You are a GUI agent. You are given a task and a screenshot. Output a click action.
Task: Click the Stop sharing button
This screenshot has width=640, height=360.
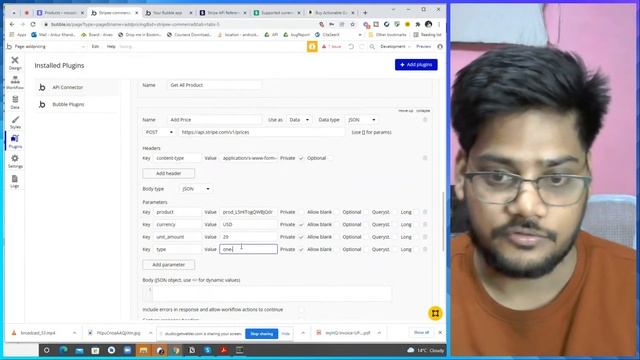[262, 333]
